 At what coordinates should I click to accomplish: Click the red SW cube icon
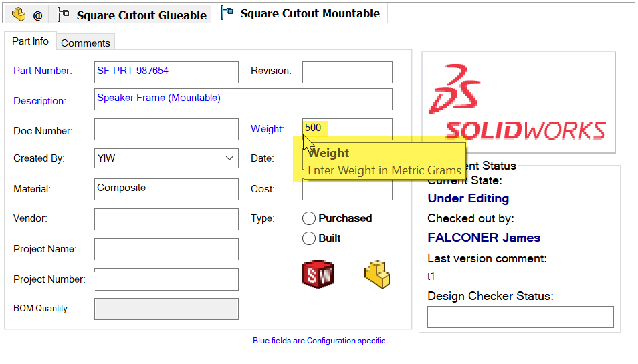[x=318, y=275]
